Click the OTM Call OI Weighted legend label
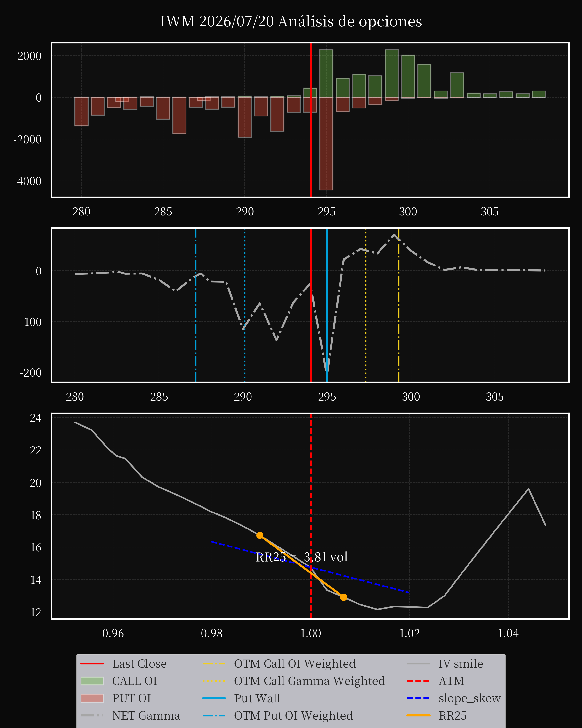Screen dimensions: 582x728 pyautogui.click(x=295, y=664)
